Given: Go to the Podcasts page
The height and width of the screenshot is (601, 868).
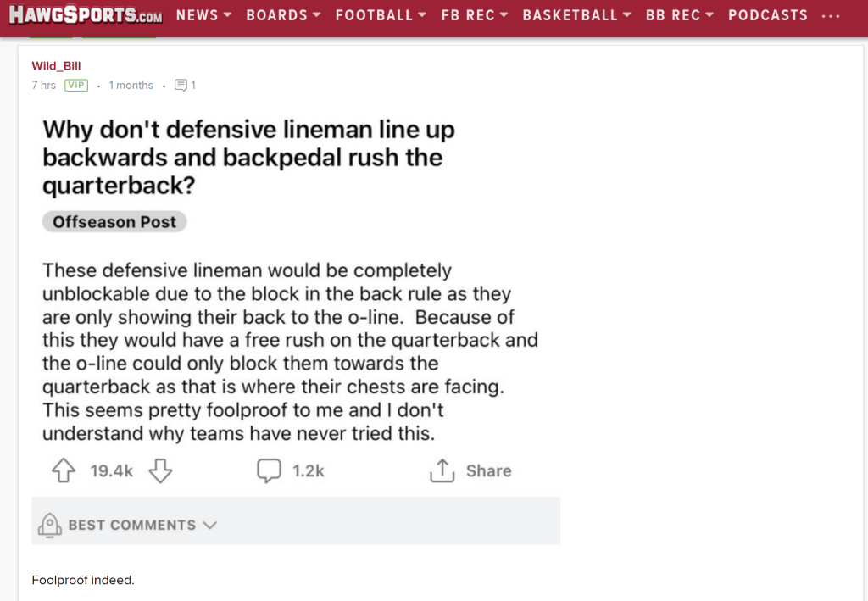Looking at the screenshot, I should click(768, 15).
